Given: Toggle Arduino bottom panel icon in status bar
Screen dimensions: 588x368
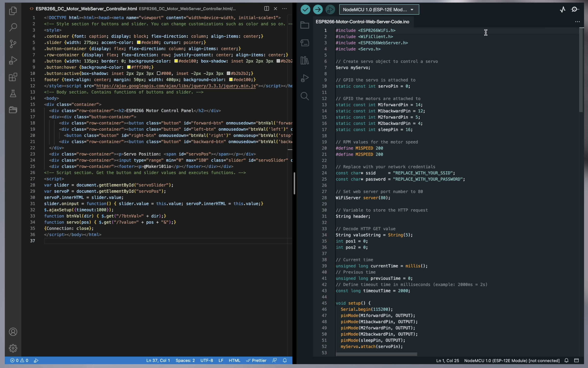Looking at the screenshot, I should point(576,360).
